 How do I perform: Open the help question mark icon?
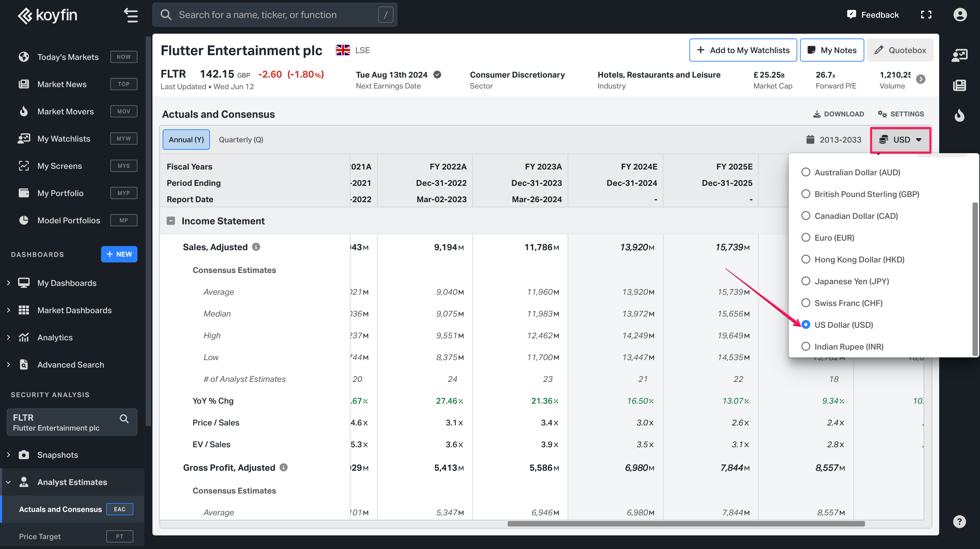[959, 521]
